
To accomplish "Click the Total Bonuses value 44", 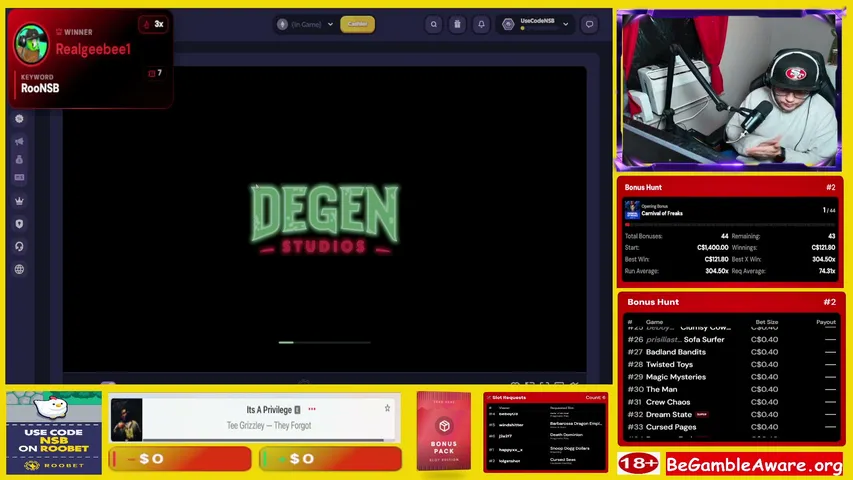I will click(724, 236).
